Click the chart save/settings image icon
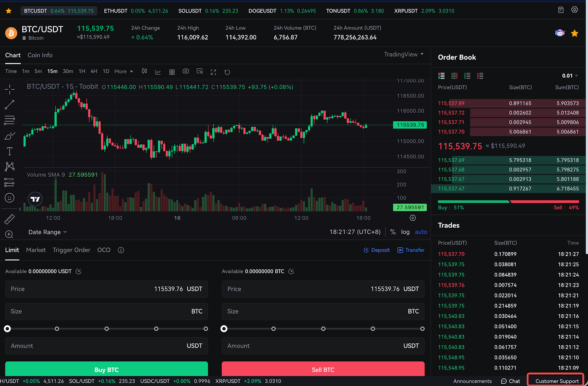Viewport: 588px width, 386px height. pos(200,71)
